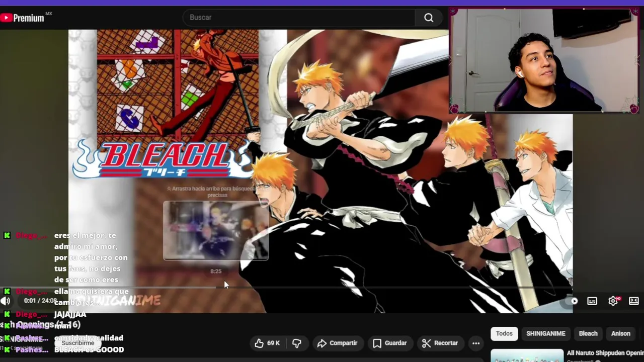Save video with Guardar button

(390, 343)
